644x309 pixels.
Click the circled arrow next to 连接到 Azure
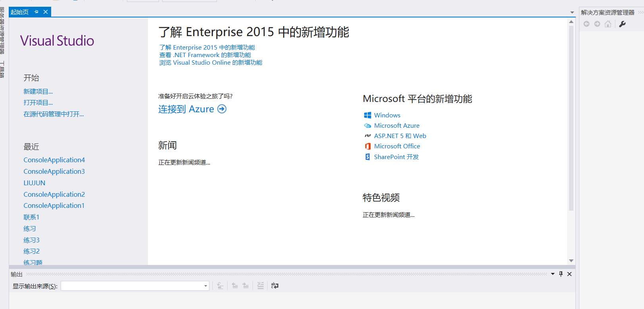click(222, 109)
